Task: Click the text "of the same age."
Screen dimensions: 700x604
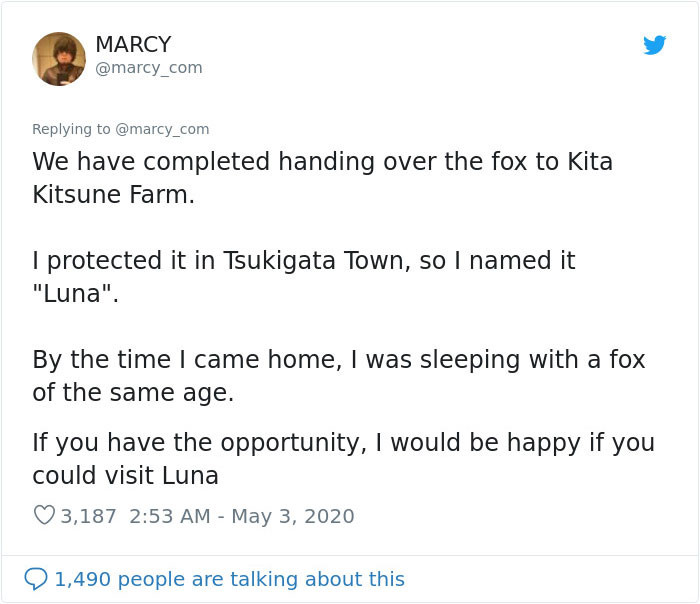Action: pyautogui.click(x=133, y=393)
